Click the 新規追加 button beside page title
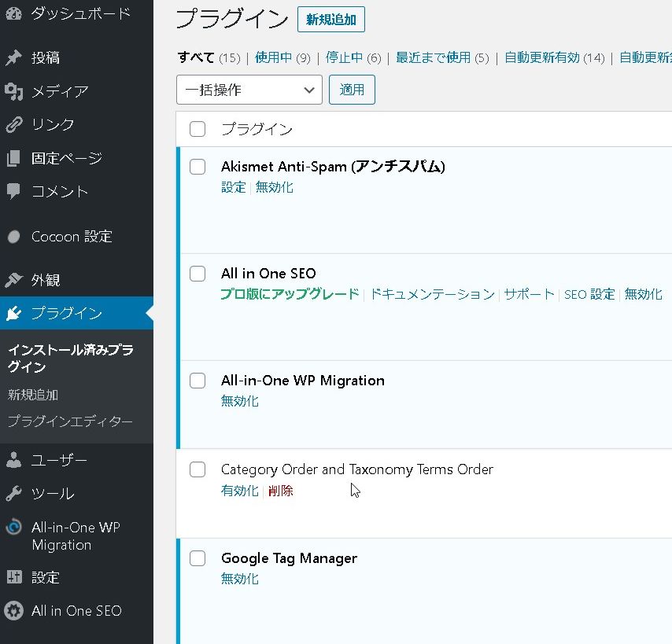This screenshot has width=672, height=644. click(330, 20)
